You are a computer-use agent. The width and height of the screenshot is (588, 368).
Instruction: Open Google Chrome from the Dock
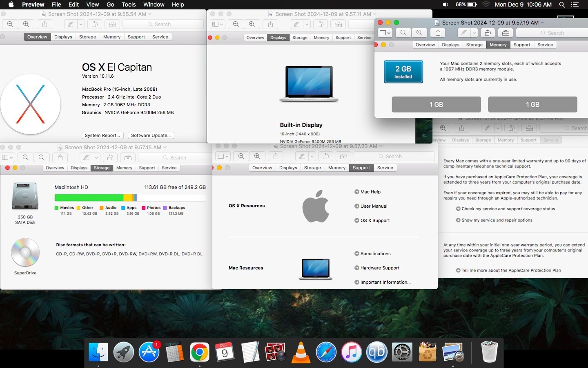pyautogui.click(x=200, y=352)
